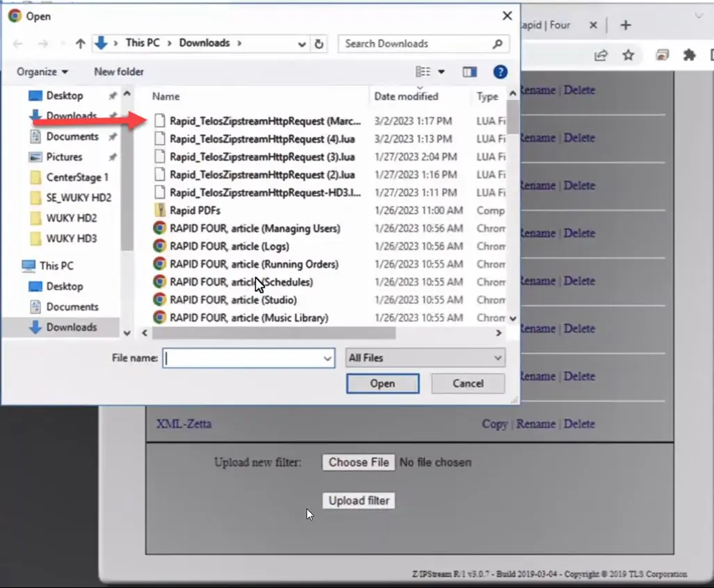
Task: Select the SE_WUKY HD2 folder
Action: [x=79, y=197]
